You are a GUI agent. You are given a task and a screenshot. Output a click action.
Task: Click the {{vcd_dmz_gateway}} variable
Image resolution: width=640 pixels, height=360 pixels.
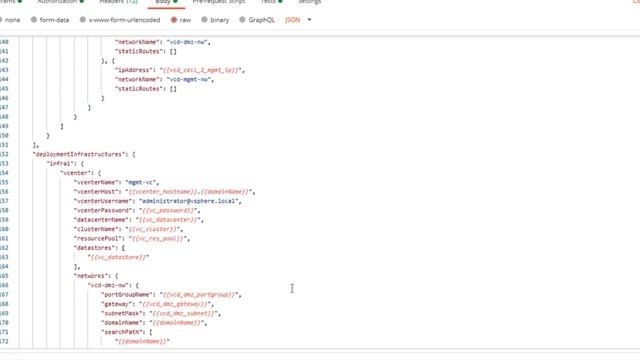175,304
